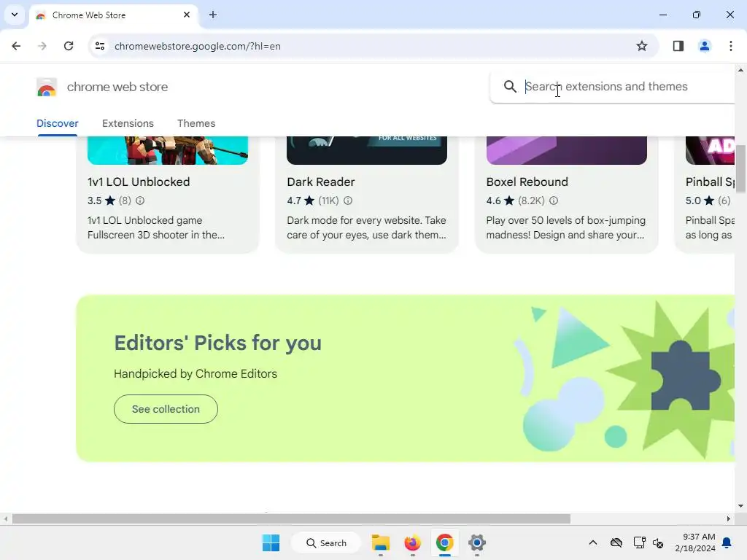747x560 pixels.
Task: Click the Boxel Rebound purple thumbnail
Action: pos(566,150)
